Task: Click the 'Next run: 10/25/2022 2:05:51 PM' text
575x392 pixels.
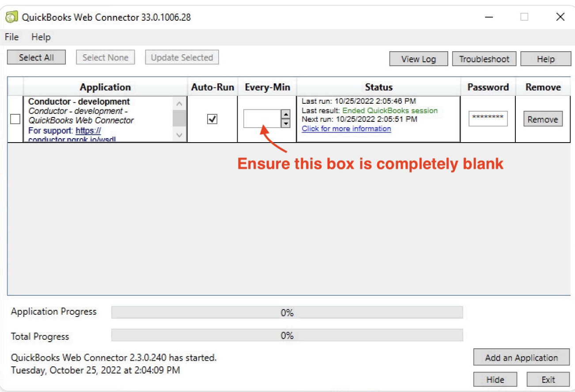Action: [x=359, y=119]
